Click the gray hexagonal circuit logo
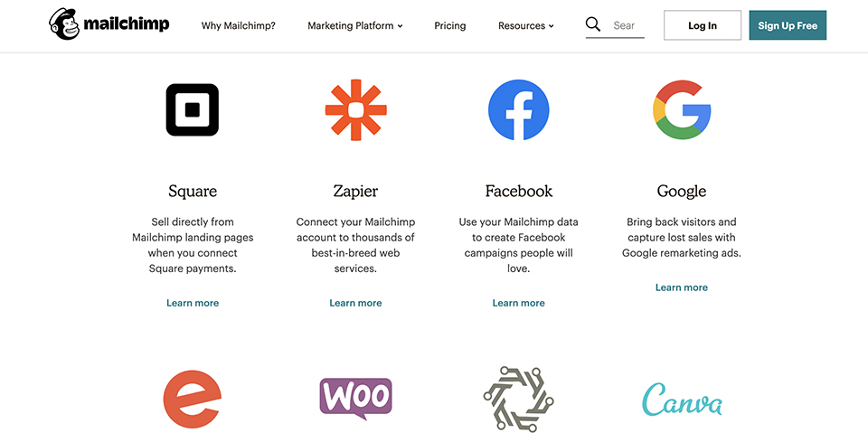Screen dimensions: 868x433 click(518, 399)
